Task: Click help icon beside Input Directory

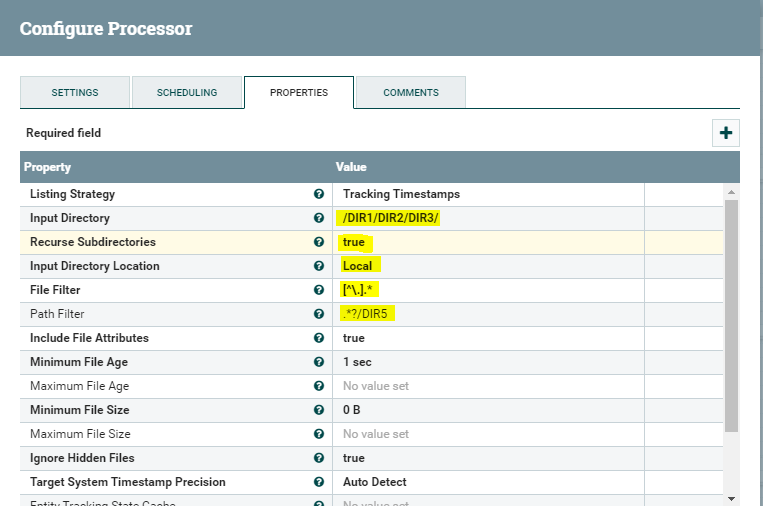Action: [319, 218]
